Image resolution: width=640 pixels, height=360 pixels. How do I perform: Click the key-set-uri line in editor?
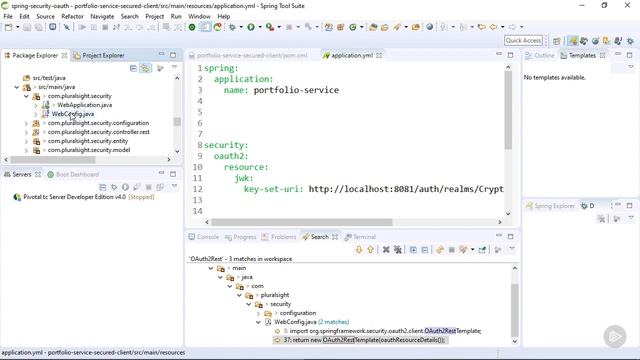[x=373, y=189]
